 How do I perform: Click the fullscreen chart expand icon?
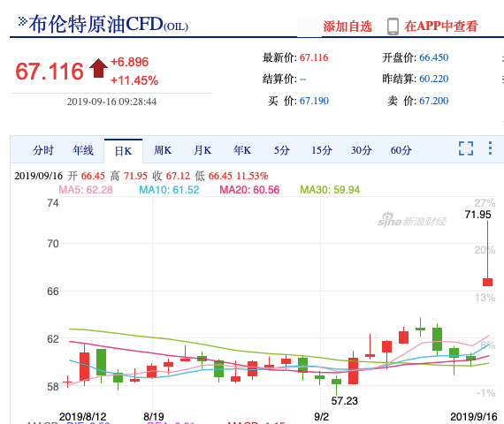(466, 148)
